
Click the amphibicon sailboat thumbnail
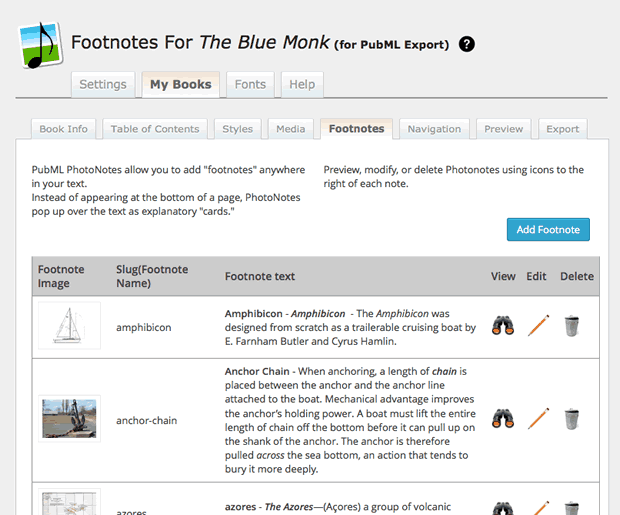tap(70, 326)
